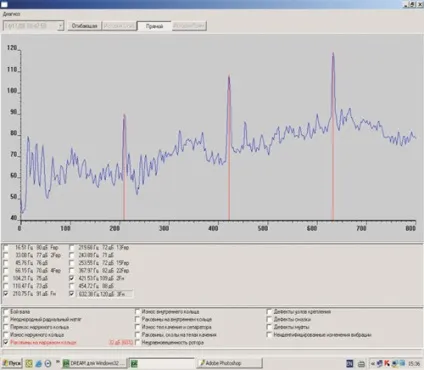Viewport: 424px width, 370px height.
Task: Check the 215.68 Гц 72 дБ line
Action: [x=72, y=248]
